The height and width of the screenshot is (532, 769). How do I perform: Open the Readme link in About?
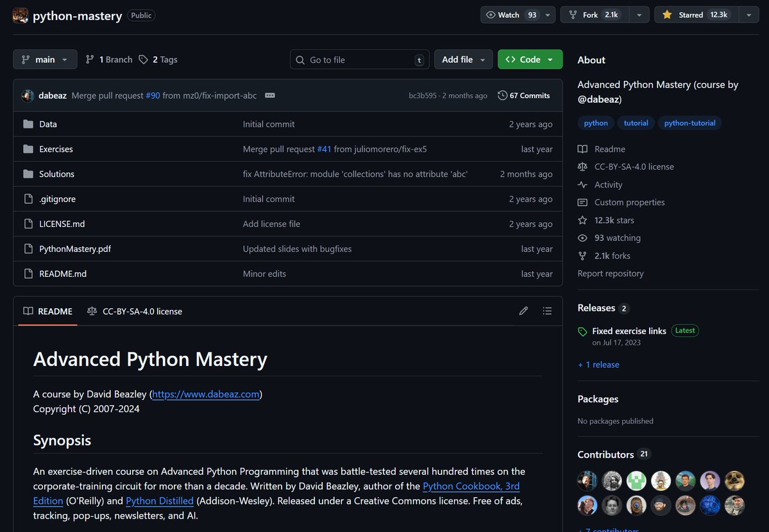pos(609,149)
